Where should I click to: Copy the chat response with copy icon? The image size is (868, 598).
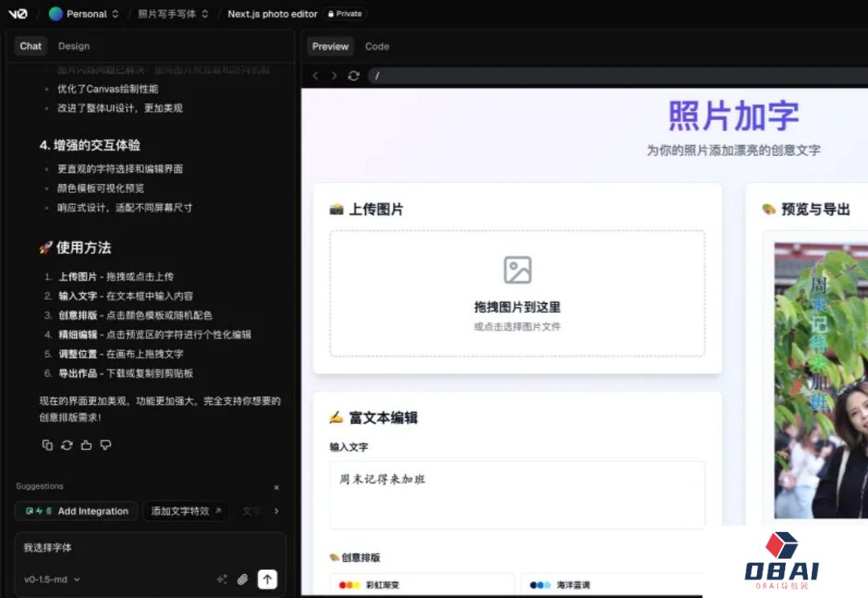(x=47, y=445)
